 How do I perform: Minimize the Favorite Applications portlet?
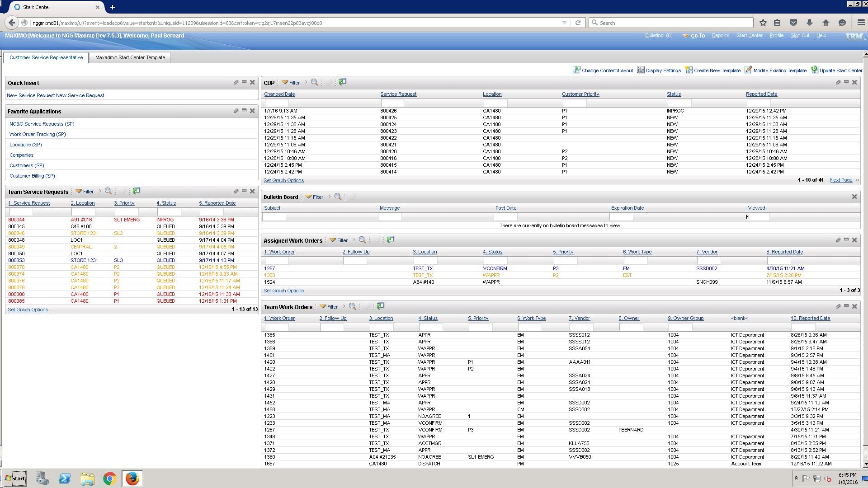tap(244, 110)
